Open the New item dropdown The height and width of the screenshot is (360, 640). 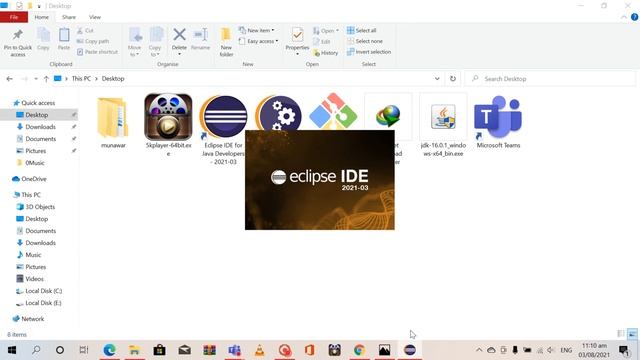coord(256,30)
